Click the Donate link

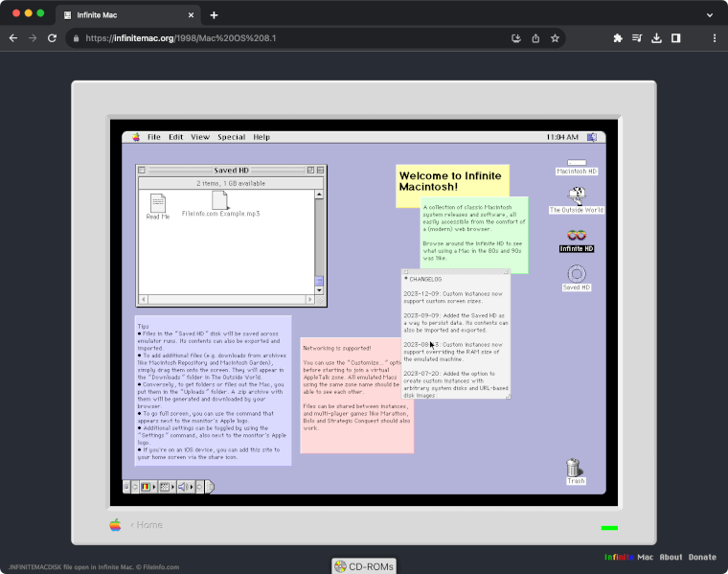pyautogui.click(x=702, y=557)
